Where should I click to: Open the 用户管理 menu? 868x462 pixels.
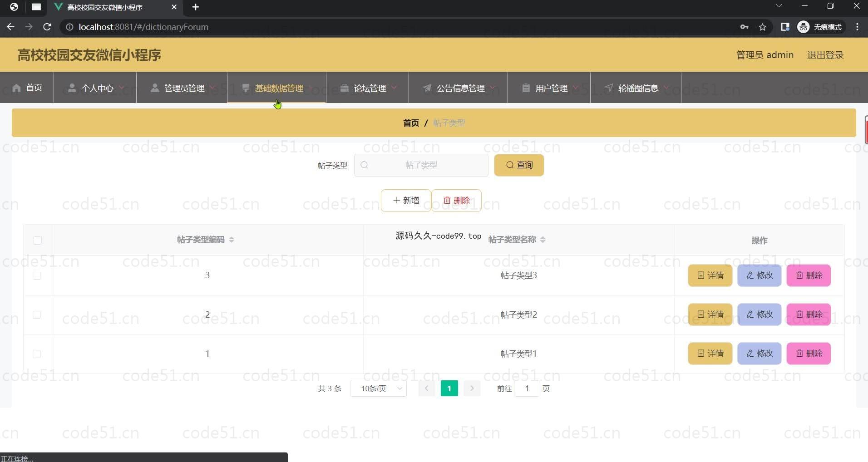(549, 88)
